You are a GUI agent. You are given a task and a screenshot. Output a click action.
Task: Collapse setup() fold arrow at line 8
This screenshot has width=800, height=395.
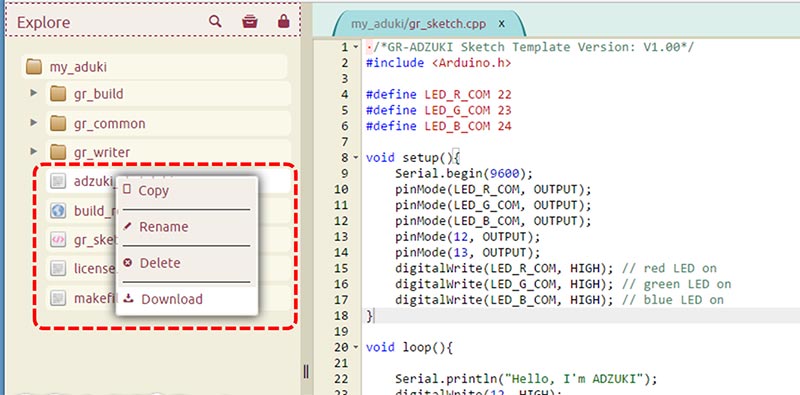point(356,158)
